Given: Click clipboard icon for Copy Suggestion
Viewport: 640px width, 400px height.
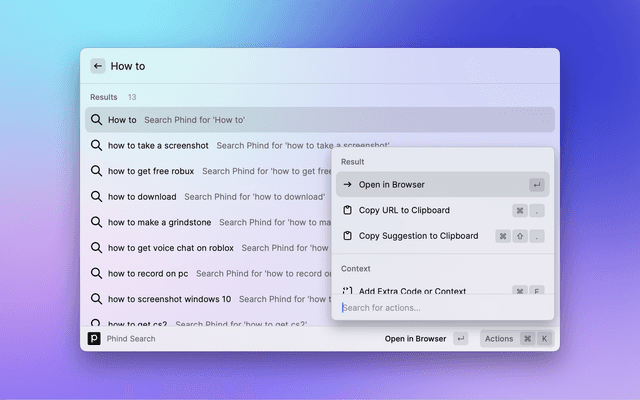Looking at the screenshot, I should point(347,236).
